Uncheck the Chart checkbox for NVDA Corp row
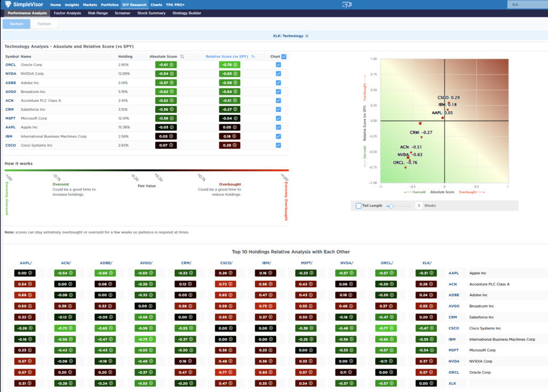The width and height of the screenshot is (548, 392). 277,74
